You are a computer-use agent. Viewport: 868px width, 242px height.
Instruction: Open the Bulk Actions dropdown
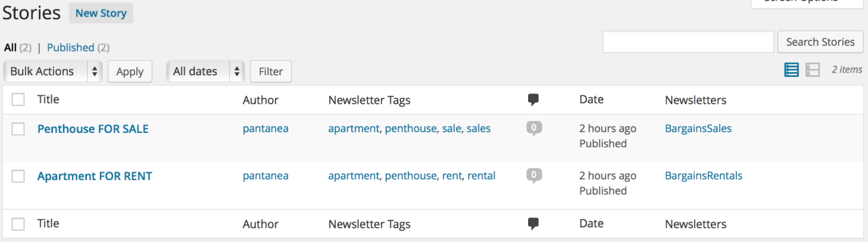click(x=53, y=72)
